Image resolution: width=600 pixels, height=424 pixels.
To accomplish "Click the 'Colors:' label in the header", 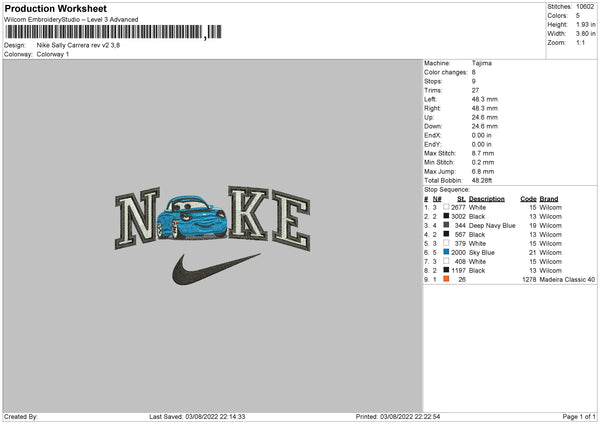I will tap(558, 16).
